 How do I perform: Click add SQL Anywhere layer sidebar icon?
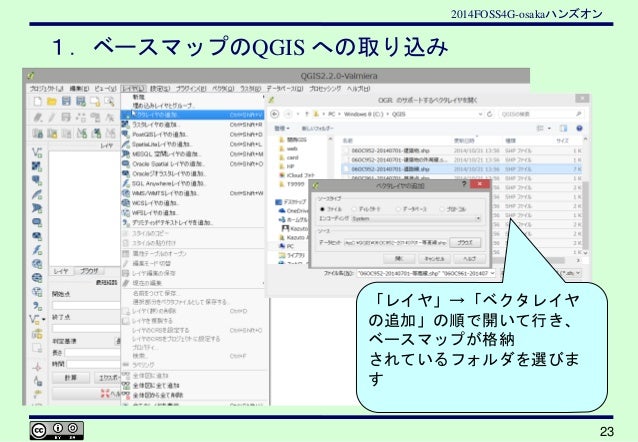pos(37,250)
